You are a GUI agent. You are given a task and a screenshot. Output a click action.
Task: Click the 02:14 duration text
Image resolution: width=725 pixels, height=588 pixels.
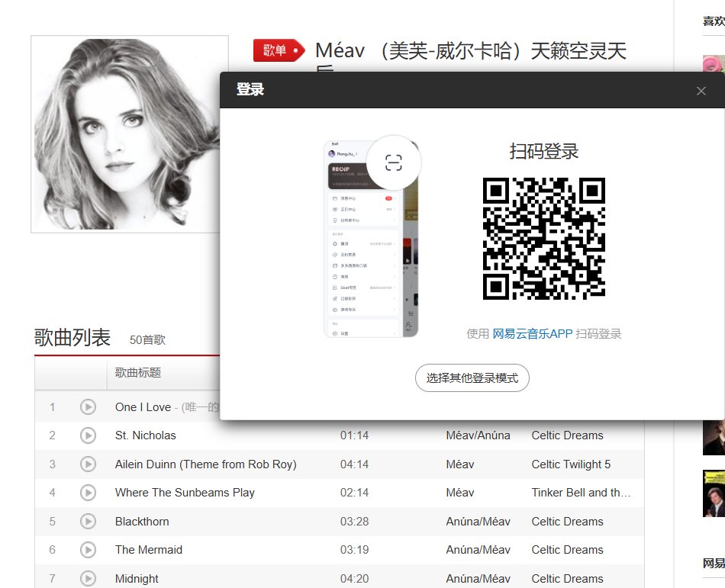pyautogui.click(x=355, y=493)
